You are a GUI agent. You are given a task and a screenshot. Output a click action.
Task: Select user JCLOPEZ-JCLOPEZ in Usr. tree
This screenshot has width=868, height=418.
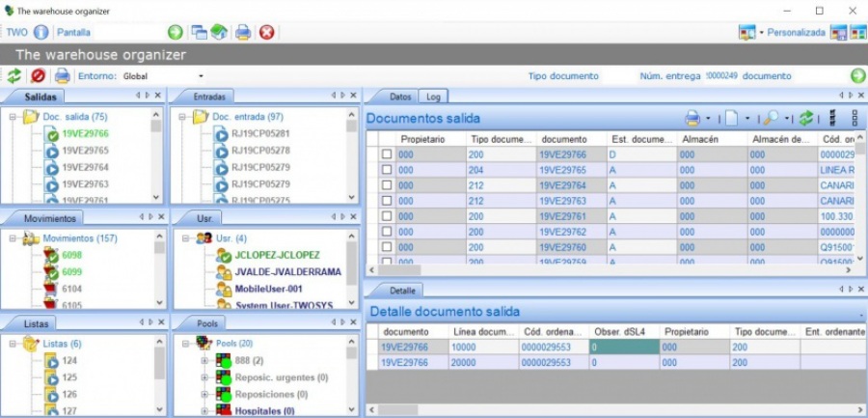(277, 255)
